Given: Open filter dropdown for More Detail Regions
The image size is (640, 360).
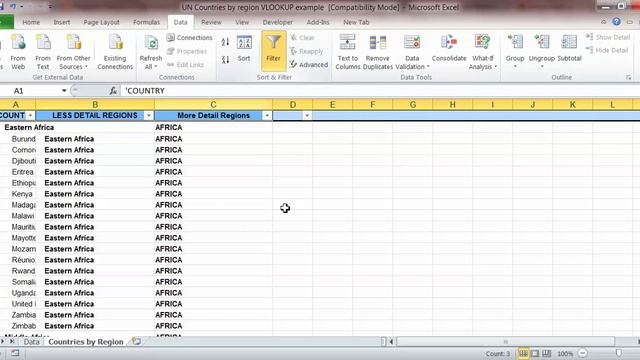Looking at the screenshot, I should [x=267, y=116].
